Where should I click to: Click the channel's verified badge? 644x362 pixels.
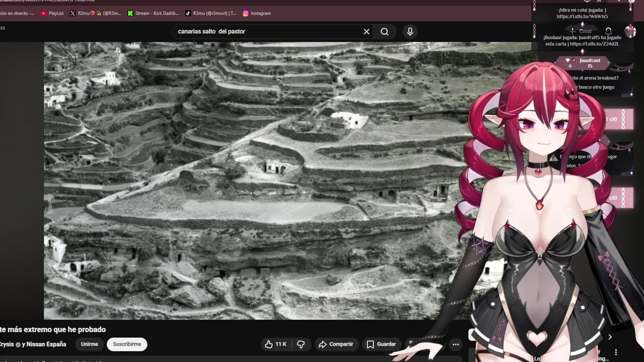click(x=18, y=344)
